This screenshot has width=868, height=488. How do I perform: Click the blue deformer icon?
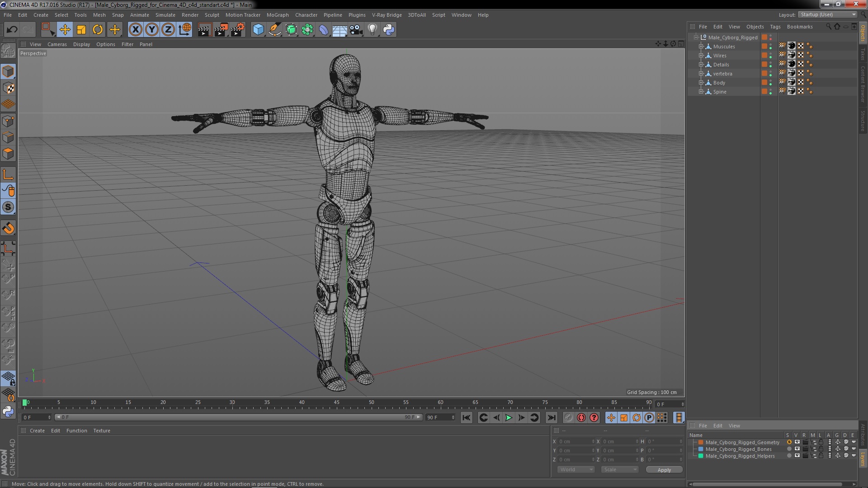[324, 30]
